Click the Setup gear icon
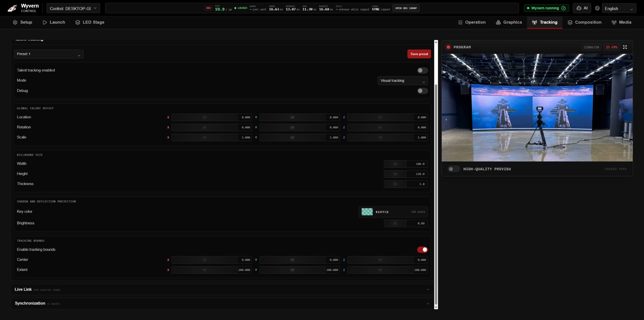This screenshot has width=644, height=320. (15, 22)
